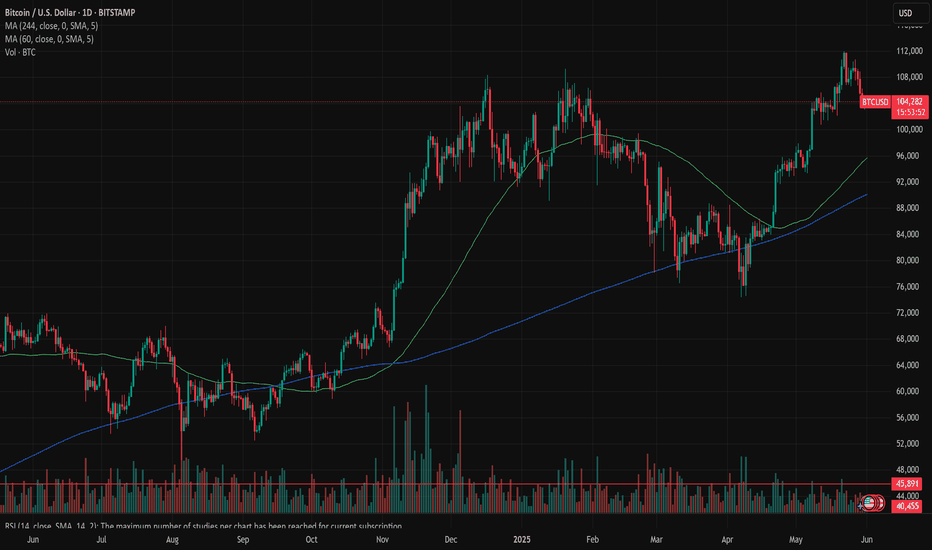Click the Aug label on time axis
Viewport: 932px width, 550px height.
pyautogui.click(x=172, y=540)
